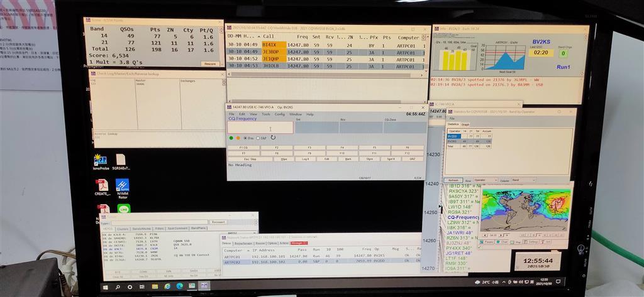Click the Esc: Stop button
The width and height of the screenshot is (644, 297).
tap(250, 159)
